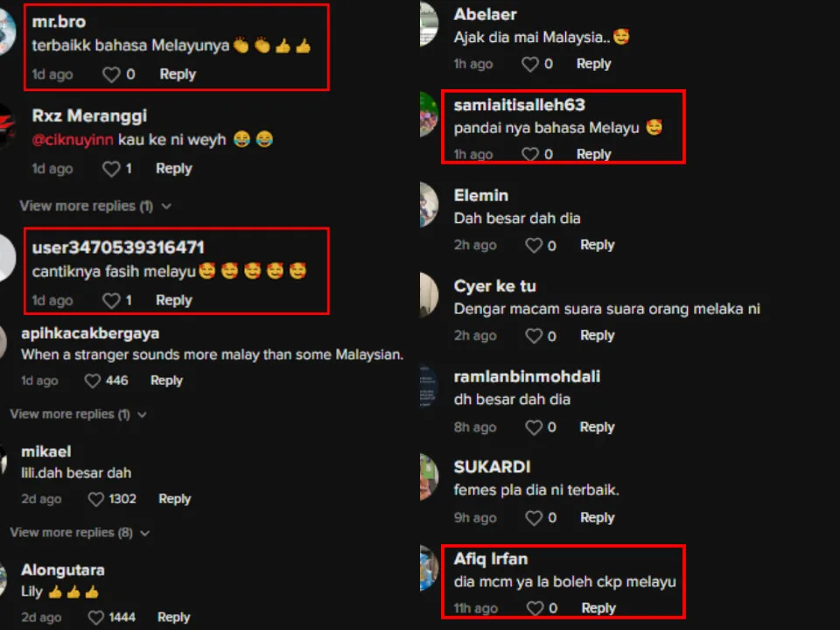
Task: Tap the heart on apihkacakbergaya's comment
Action: tap(93, 381)
